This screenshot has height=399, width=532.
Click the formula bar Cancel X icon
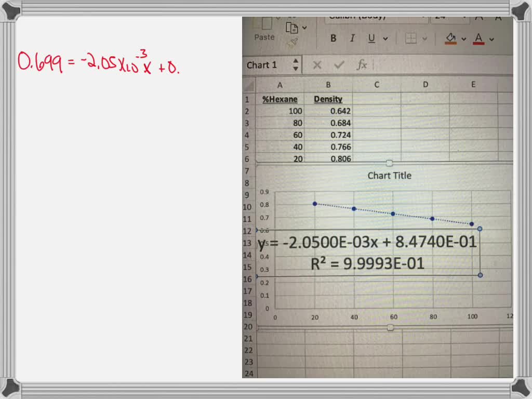pyautogui.click(x=317, y=65)
